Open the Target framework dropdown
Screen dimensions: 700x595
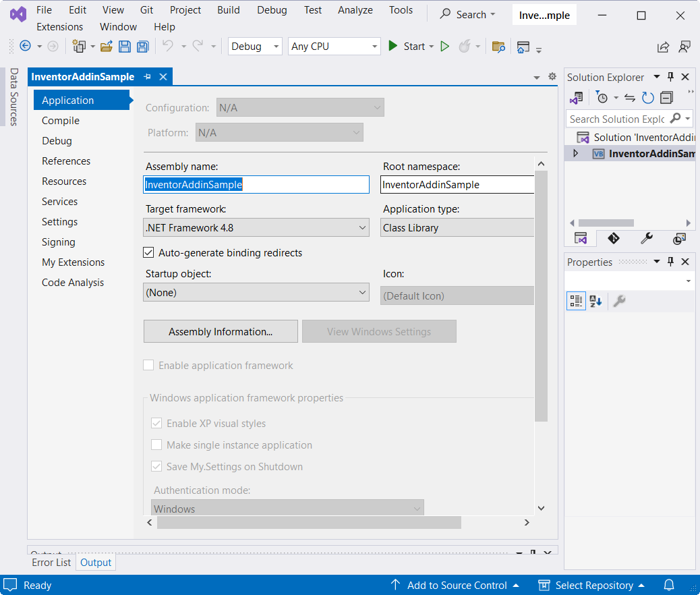pos(256,227)
